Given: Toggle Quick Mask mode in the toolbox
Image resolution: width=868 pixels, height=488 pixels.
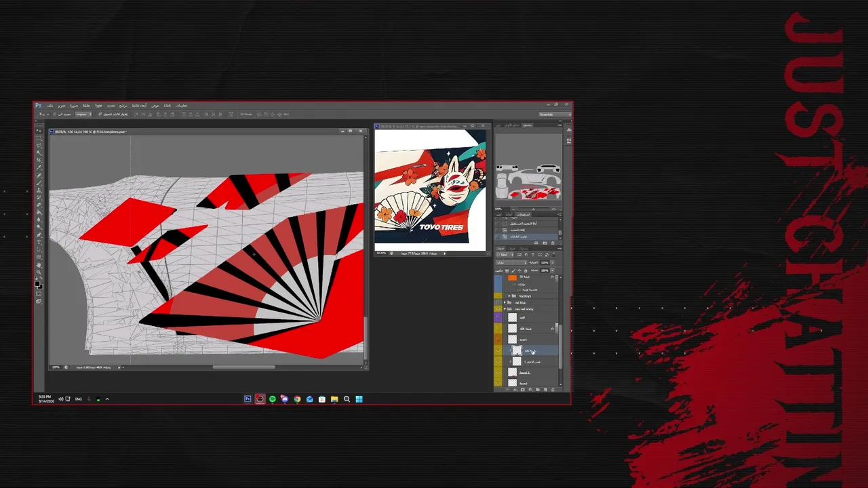Looking at the screenshot, I should (39, 293).
